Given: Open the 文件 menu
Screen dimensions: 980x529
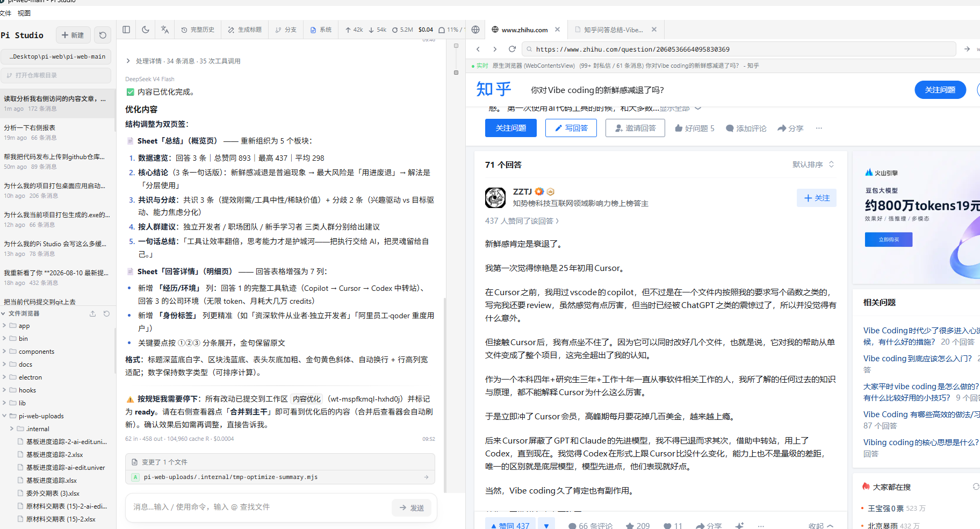Looking at the screenshot, I should point(6,13).
